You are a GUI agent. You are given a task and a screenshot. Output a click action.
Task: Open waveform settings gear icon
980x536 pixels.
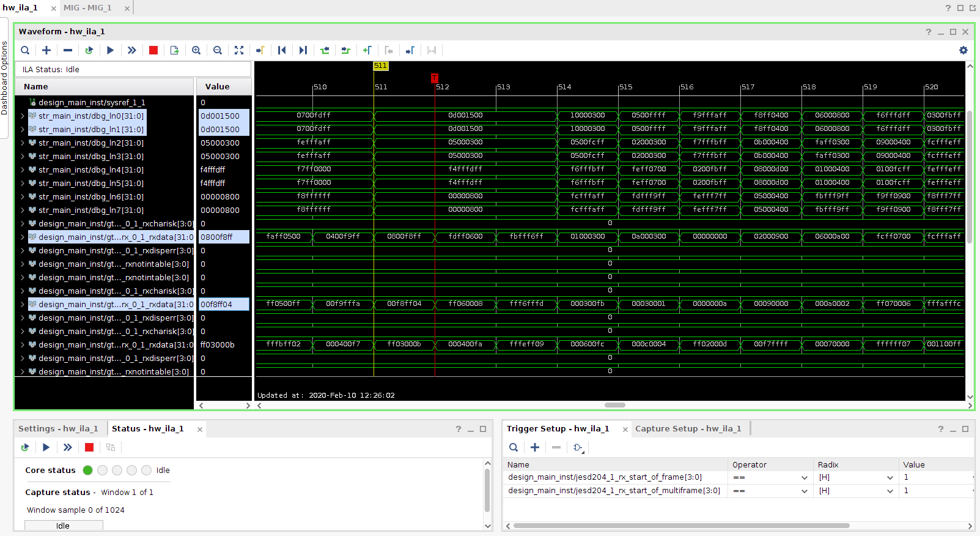coord(963,50)
